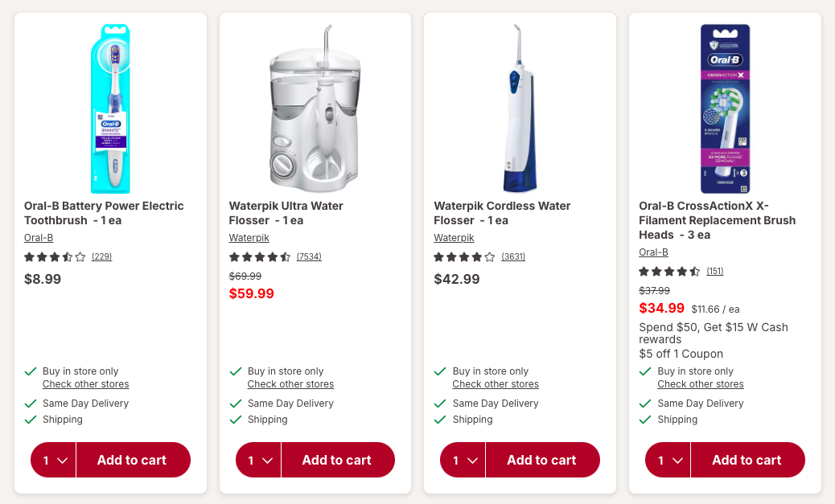Viewport: 835px width, 504px height.
Task: Open the 229 reviews for Oral-B Battery Toothbrush
Action: [x=101, y=257]
